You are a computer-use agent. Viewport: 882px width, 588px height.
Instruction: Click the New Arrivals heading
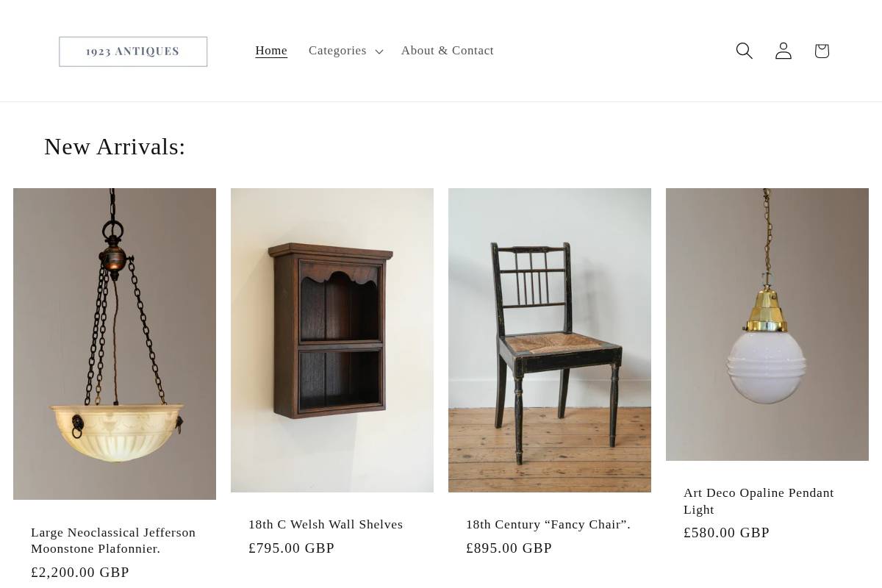pyautogui.click(x=115, y=146)
